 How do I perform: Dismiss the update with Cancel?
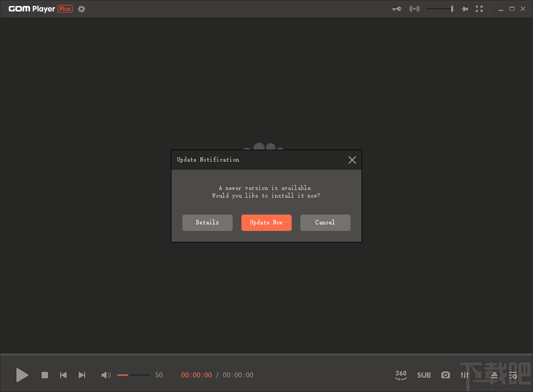tap(325, 222)
